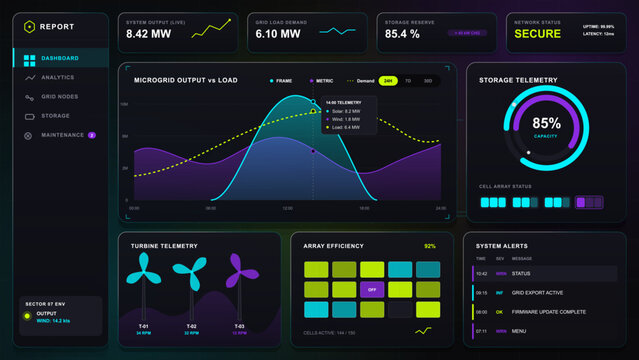Click the Grid Load Demand sparkline
This screenshot has width=639, height=360.
point(337,31)
